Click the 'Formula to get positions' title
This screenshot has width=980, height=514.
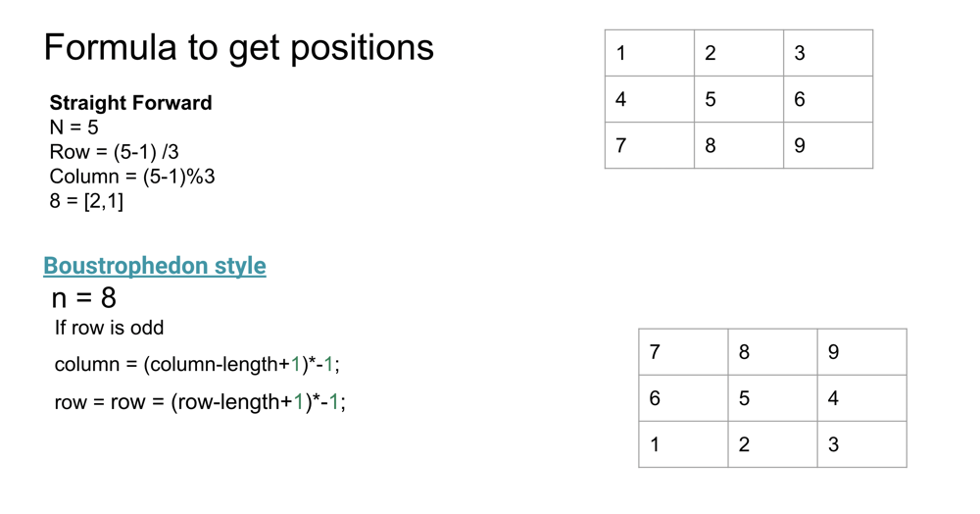[x=238, y=47]
